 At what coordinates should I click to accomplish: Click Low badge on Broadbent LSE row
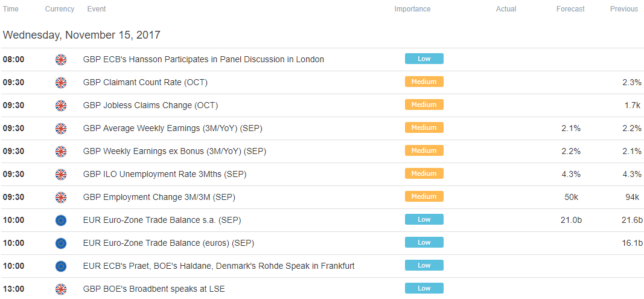pos(424,288)
